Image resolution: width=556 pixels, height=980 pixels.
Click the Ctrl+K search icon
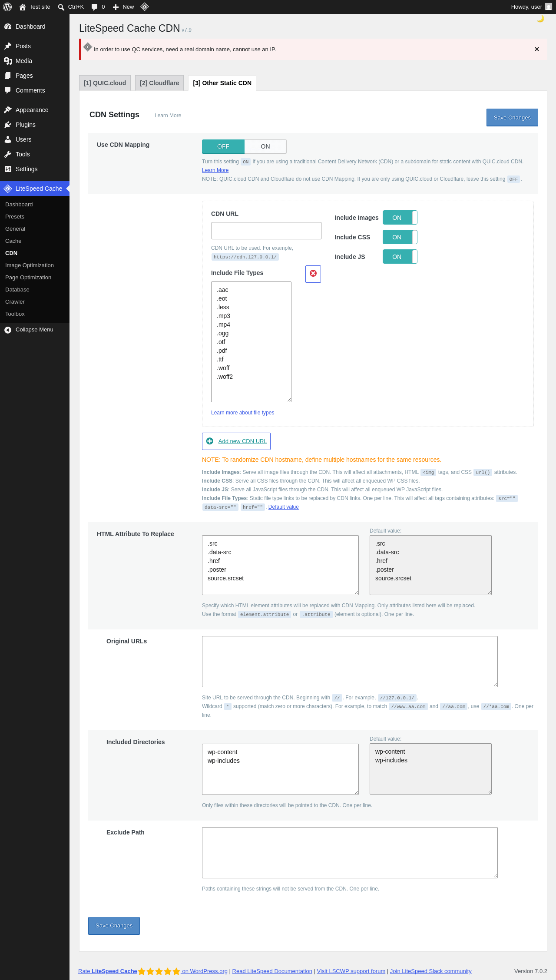[61, 7]
